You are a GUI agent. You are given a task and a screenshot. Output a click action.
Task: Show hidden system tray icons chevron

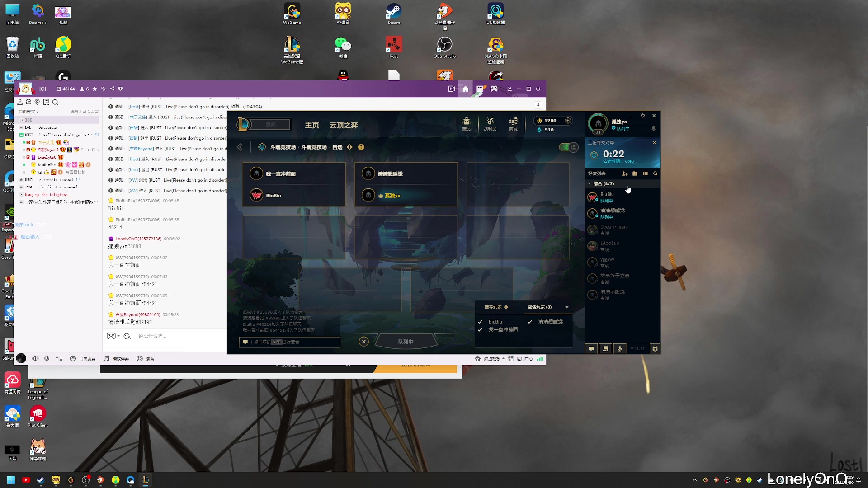(694, 480)
